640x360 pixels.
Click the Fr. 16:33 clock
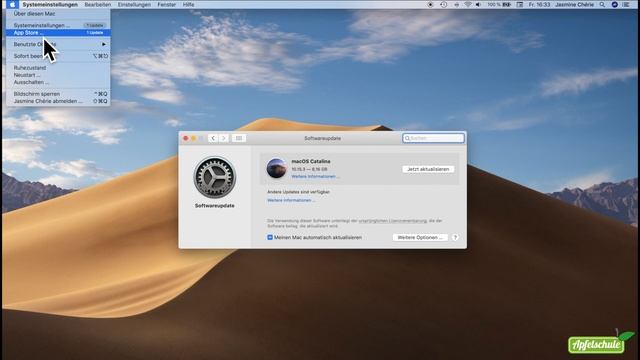pos(539,4)
